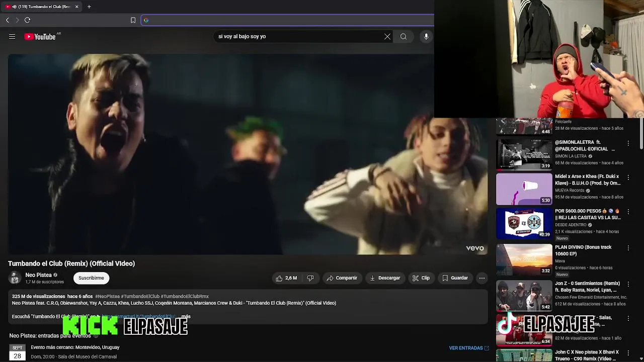Click the vevo logo on video
Viewport: 644px width, 362px height.
475,248
